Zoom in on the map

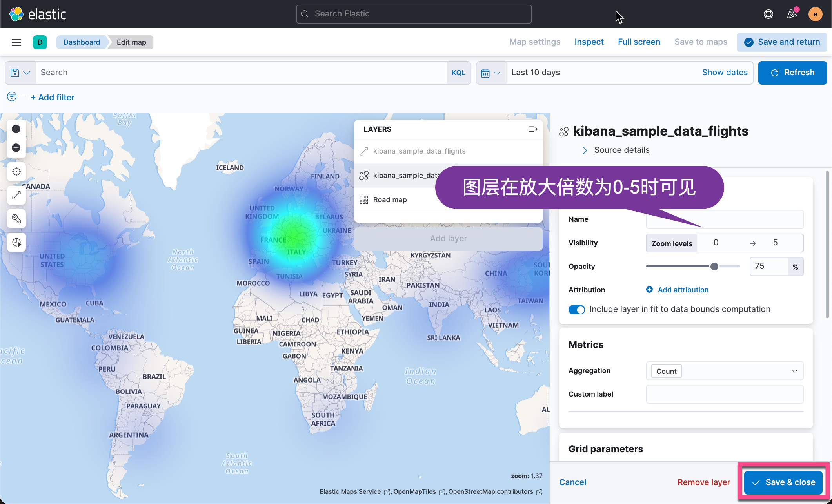(16, 129)
